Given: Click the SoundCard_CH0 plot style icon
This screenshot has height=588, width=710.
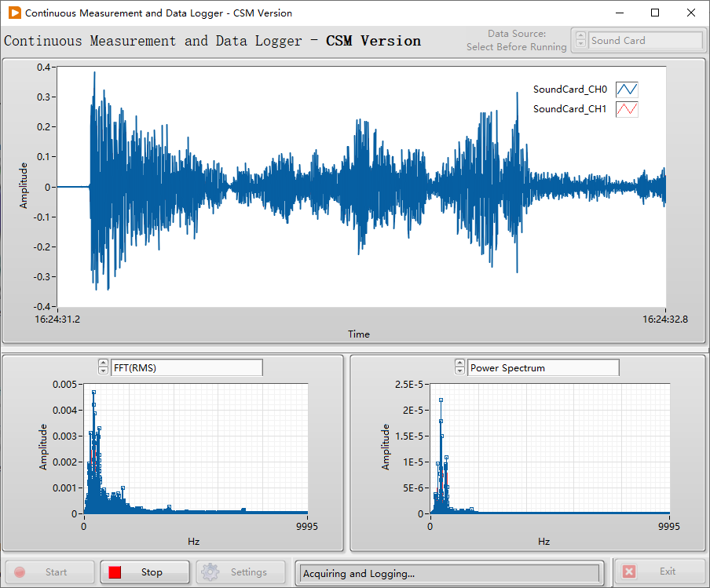Looking at the screenshot, I should click(x=626, y=89).
